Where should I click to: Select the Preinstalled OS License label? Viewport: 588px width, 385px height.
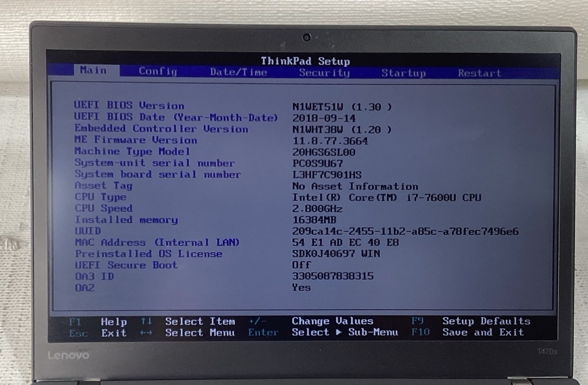[149, 254]
